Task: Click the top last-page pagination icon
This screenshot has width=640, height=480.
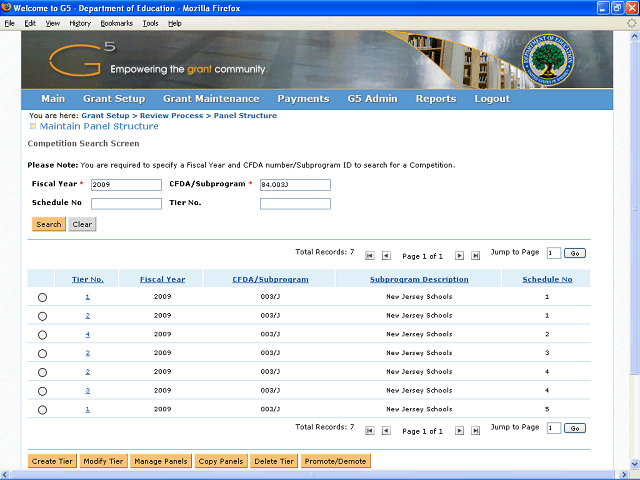Action: (x=476, y=256)
